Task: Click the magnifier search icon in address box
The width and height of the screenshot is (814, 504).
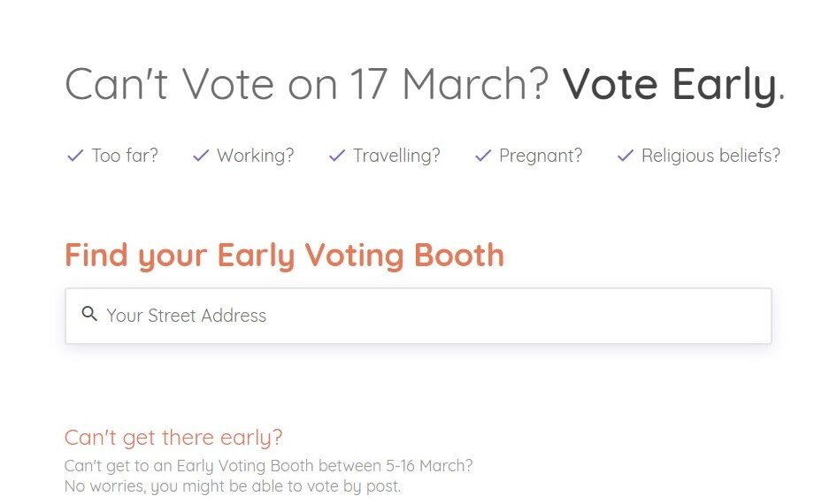Action: 88,314
